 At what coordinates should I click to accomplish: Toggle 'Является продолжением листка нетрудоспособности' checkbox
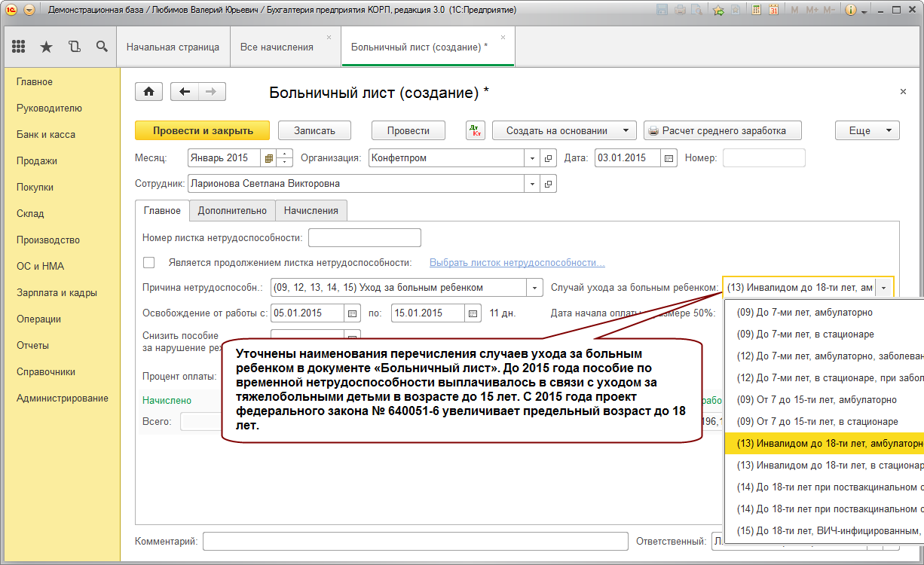[x=149, y=262]
